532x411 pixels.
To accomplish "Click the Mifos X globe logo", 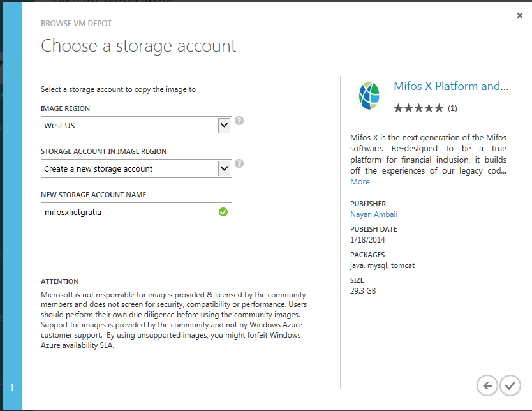I will 369,96.
